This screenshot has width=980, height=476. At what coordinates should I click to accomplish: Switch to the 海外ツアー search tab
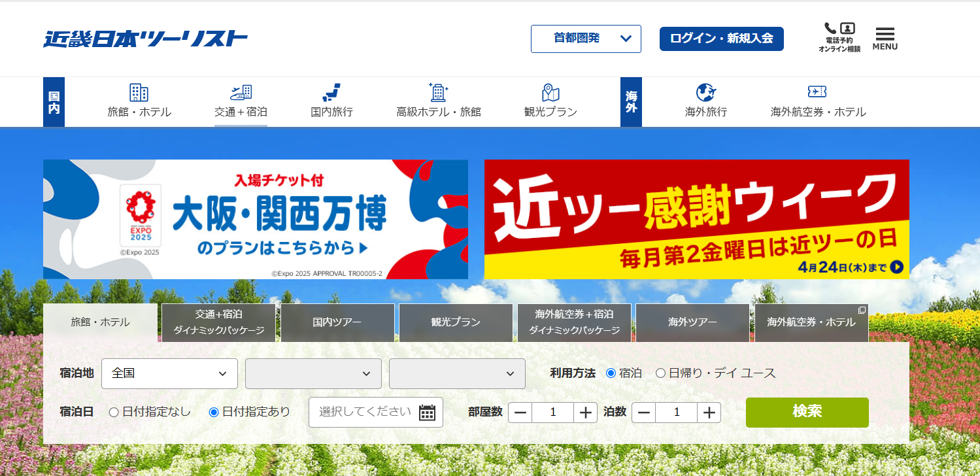[692, 322]
